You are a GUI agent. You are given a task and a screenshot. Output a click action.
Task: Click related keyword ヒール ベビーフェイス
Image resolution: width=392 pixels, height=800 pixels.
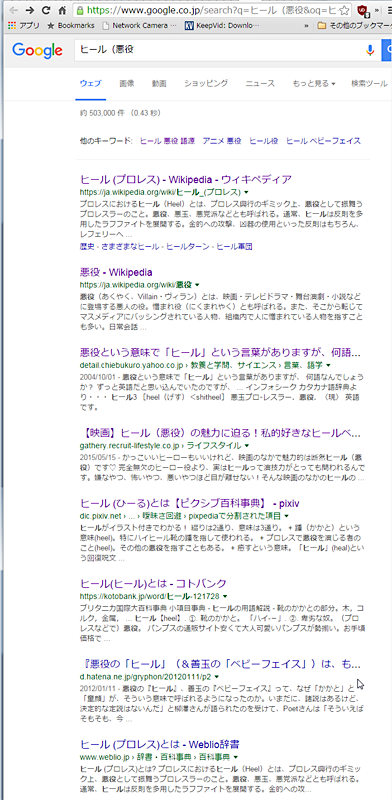[x=323, y=141]
